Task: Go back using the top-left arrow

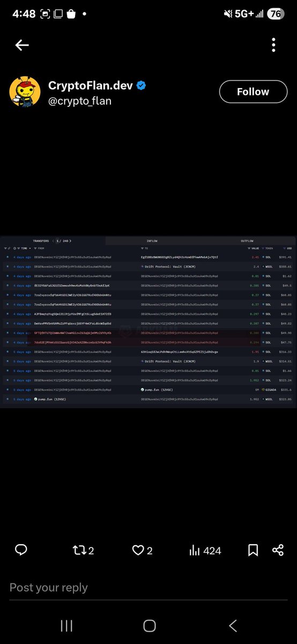Action: coord(22,45)
